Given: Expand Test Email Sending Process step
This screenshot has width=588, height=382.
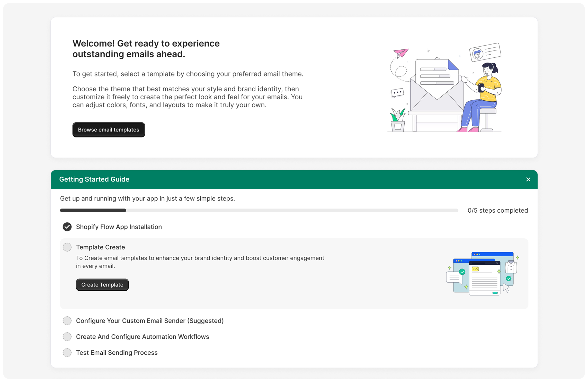Looking at the screenshot, I should point(117,353).
